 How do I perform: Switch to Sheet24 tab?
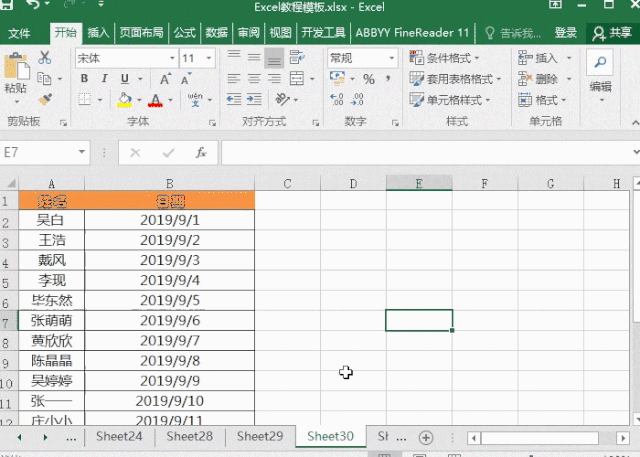(119, 437)
